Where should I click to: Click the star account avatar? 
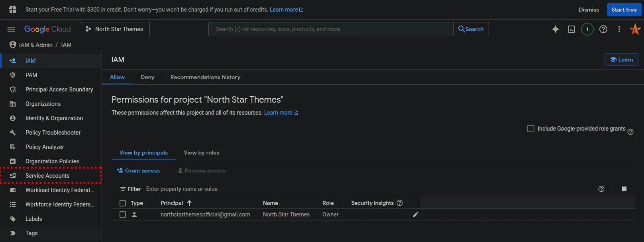(635, 29)
